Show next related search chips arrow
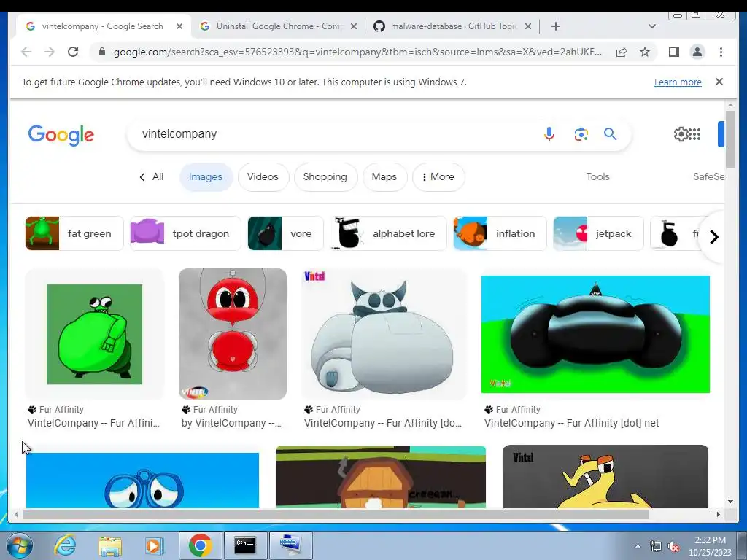Image resolution: width=747 pixels, height=560 pixels. tap(713, 237)
